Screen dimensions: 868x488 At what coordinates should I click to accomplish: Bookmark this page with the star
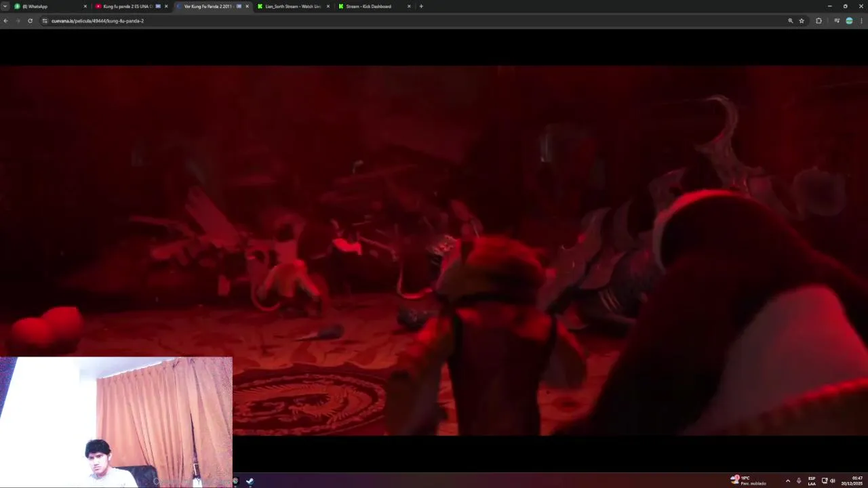point(802,21)
